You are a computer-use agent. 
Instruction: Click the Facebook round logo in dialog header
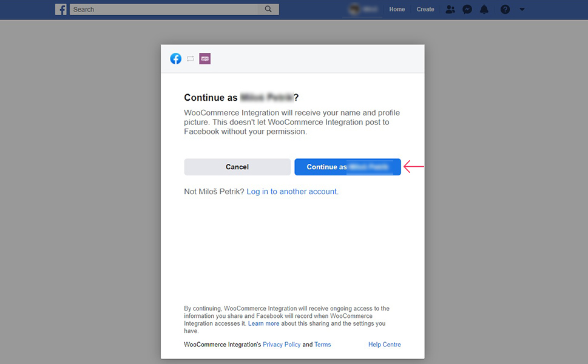[175, 58]
